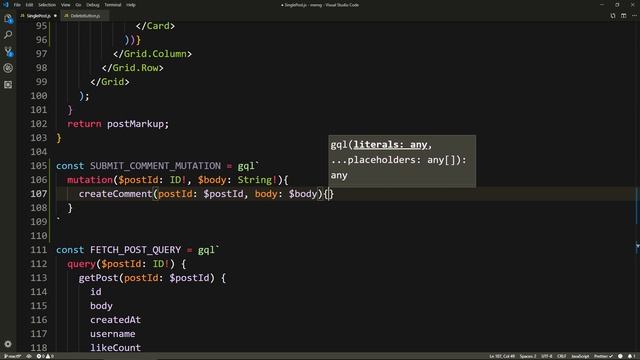This screenshot has height=360, width=640.
Task: Click CRLF line ending in status bar
Action: (x=562, y=356)
